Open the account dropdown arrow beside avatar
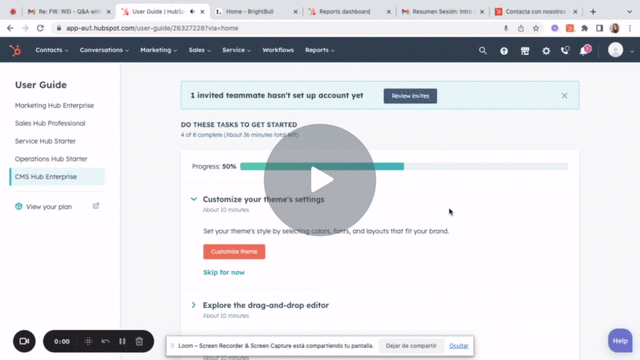 [632, 51]
